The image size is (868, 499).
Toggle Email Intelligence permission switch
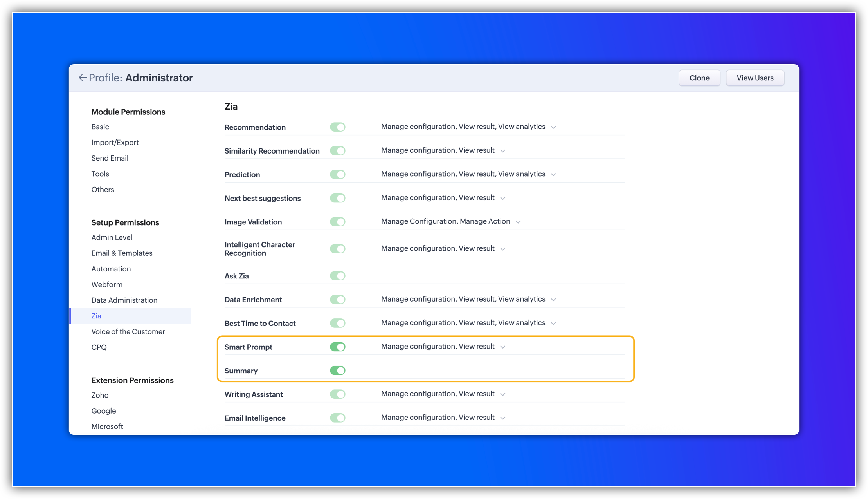coord(337,418)
